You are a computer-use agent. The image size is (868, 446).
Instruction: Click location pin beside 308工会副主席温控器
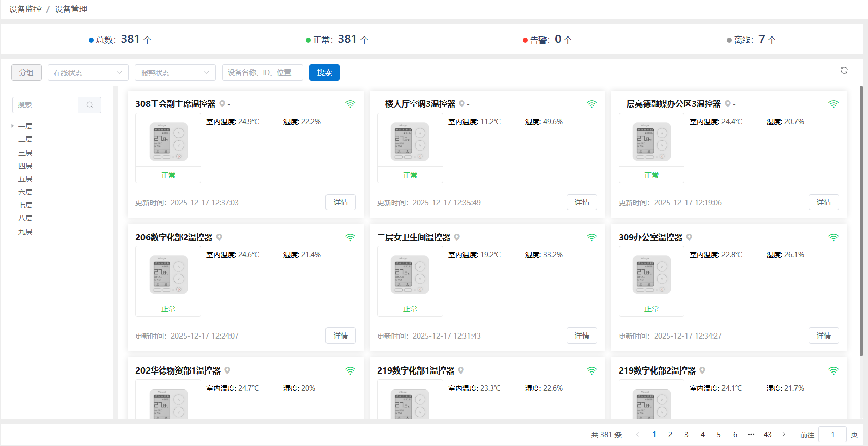[x=222, y=104]
